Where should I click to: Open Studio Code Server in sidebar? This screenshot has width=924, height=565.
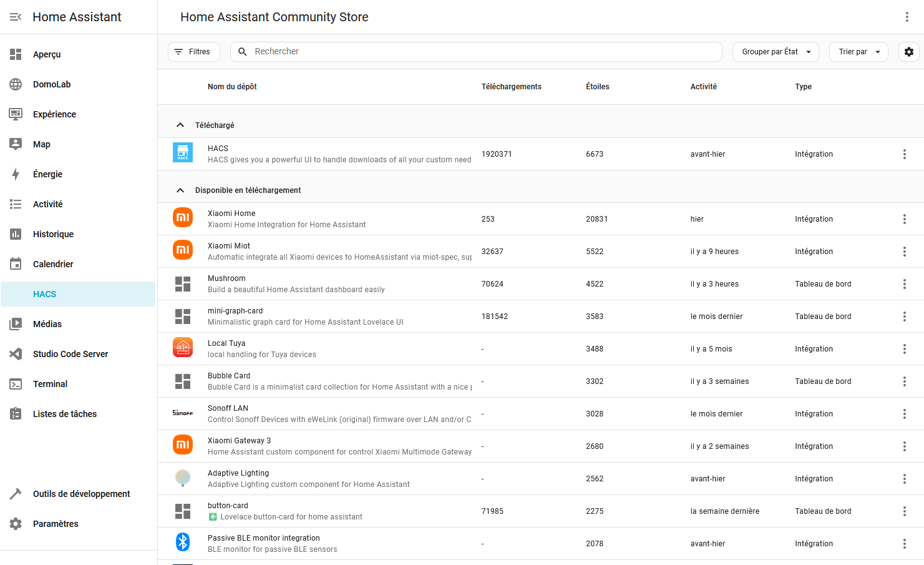coord(71,354)
